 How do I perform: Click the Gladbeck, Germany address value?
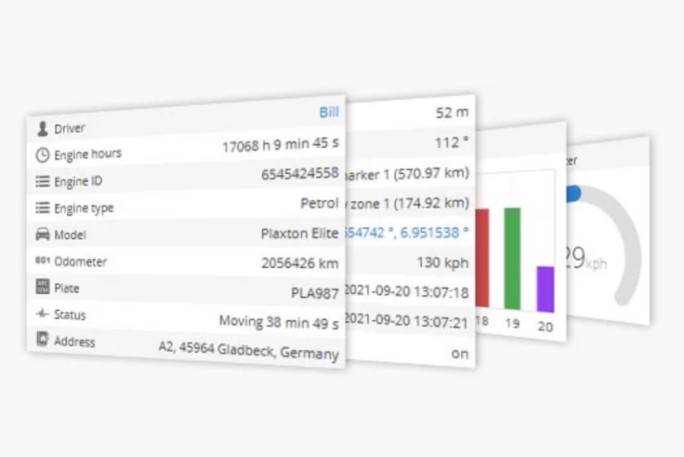click(248, 350)
